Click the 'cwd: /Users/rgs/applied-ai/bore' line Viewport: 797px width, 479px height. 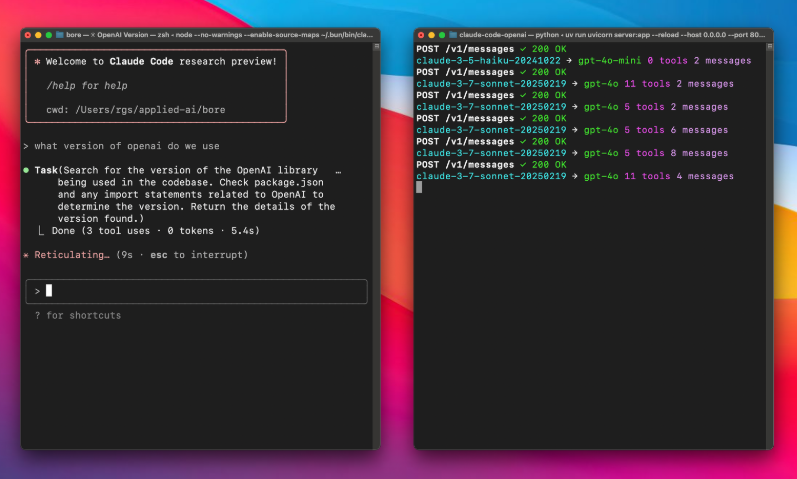pyautogui.click(x=136, y=110)
